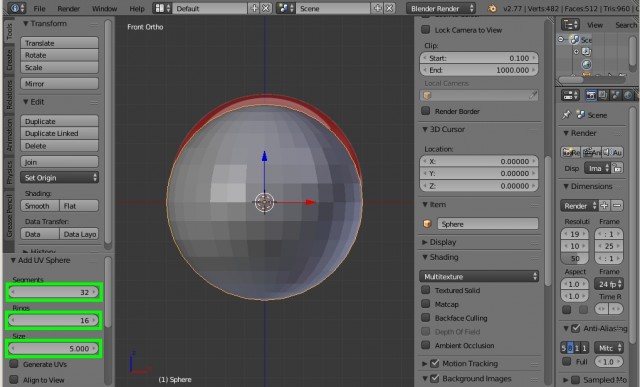Switch to the Create tab
Image resolution: width=640 pixels, height=387 pixels.
point(9,60)
